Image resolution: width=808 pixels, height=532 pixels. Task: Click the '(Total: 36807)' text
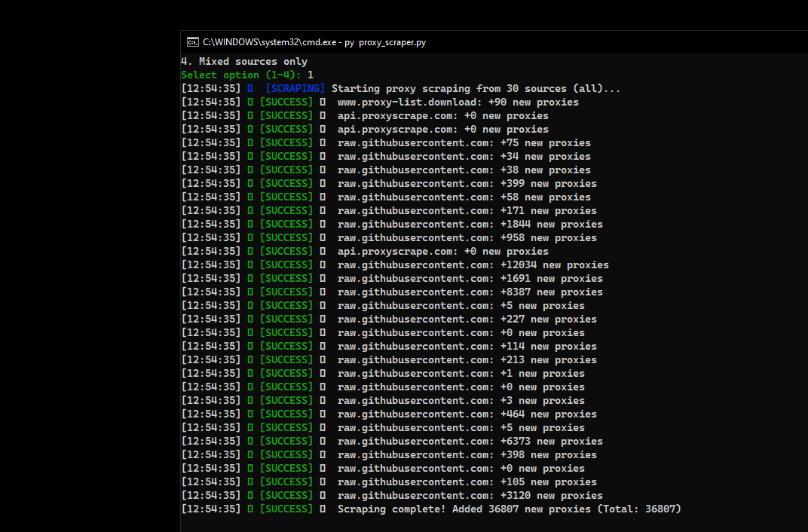pyautogui.click(x=639, y=509)
